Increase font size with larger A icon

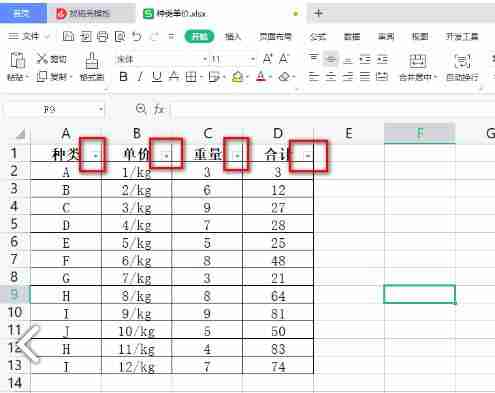point(268,59)
